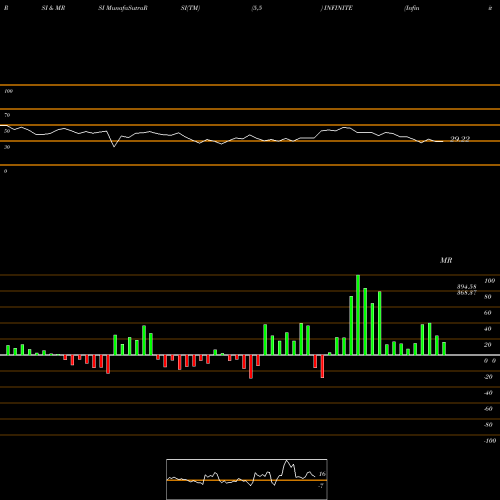Click the RSI axis label '100'
This screenshot has width=500, height=500.
pos(8,91)
